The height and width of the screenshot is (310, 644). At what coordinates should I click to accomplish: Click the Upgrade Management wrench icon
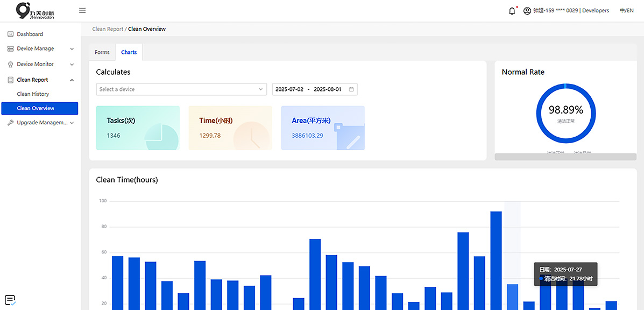[x=11, y=123]
